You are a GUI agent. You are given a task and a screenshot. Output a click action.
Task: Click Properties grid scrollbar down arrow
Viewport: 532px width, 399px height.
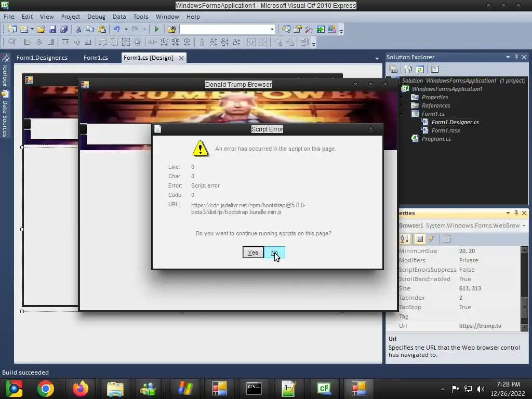point(524,327)
